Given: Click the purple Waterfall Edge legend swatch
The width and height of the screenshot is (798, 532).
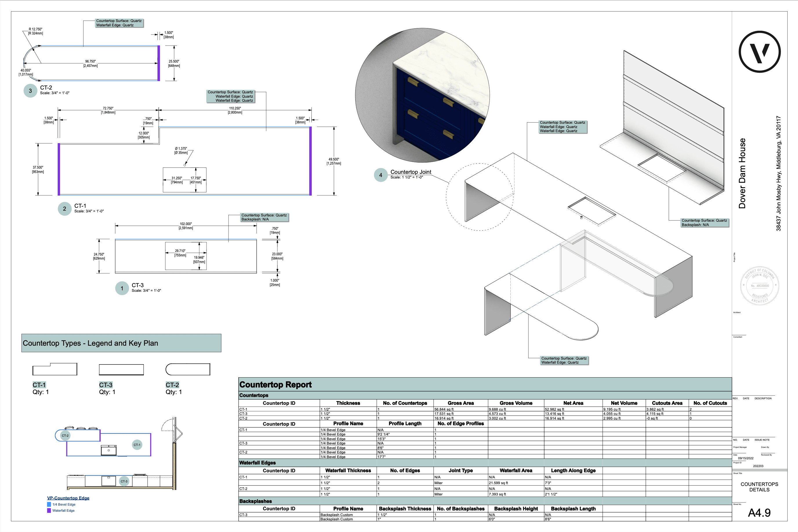Looking at the screenshot, I should tap(49, 510).
